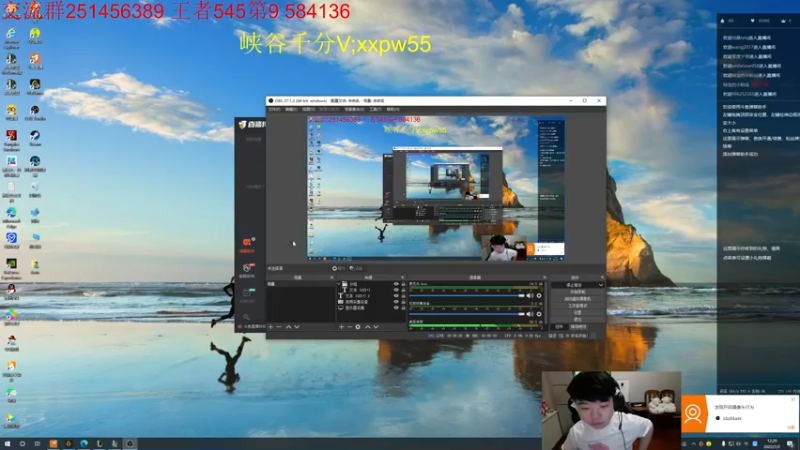Image resolution: width=800 pixels, height=450 pixels.
Task: Click the magnifier icon in the streaming assistant sidebar
Action: [246, 317]
